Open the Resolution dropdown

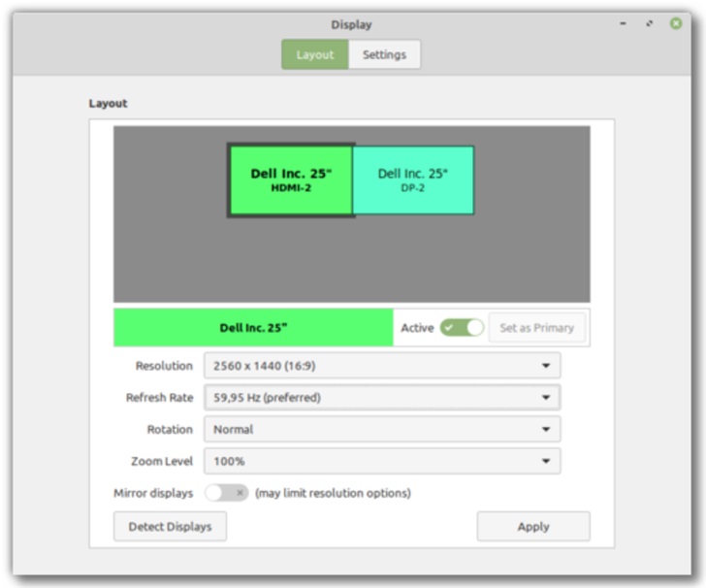[x=382, y=366]
